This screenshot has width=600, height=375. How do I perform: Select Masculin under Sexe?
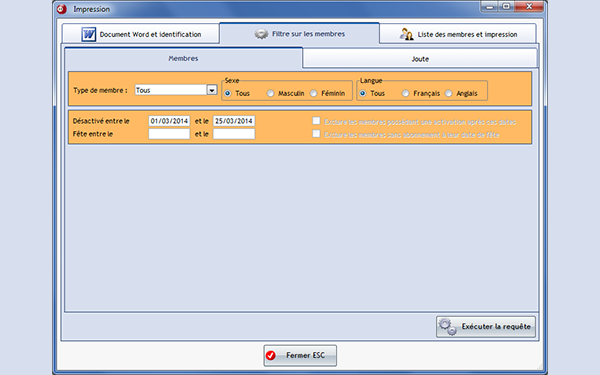[270, 93]
